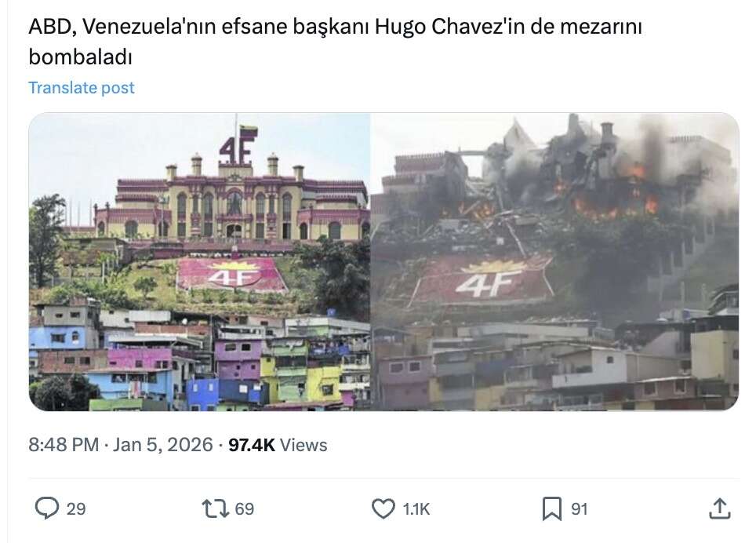This screenshot has width=756, height=543.
Task: Click the 1.1K likes count
Action: [x=416, y=509]
